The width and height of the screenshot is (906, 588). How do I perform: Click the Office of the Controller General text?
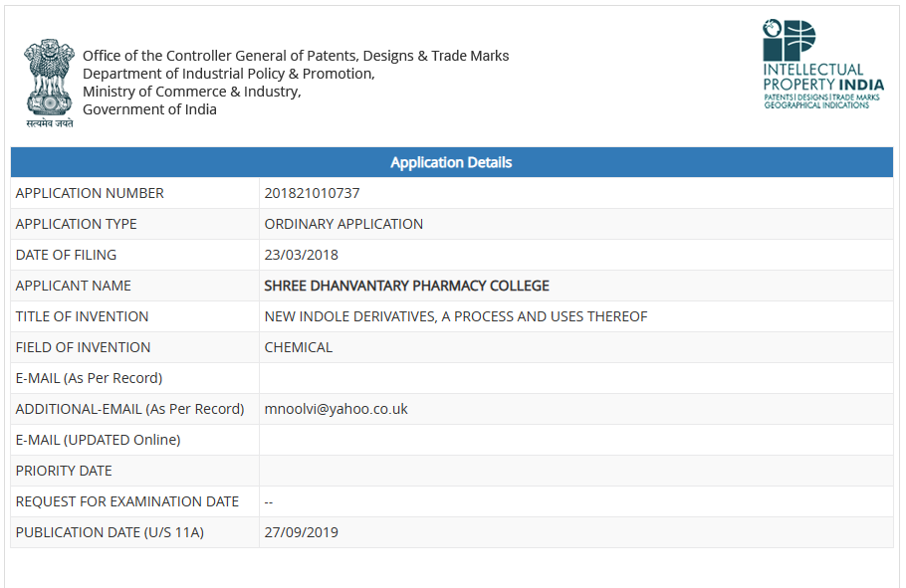point(296,56)
